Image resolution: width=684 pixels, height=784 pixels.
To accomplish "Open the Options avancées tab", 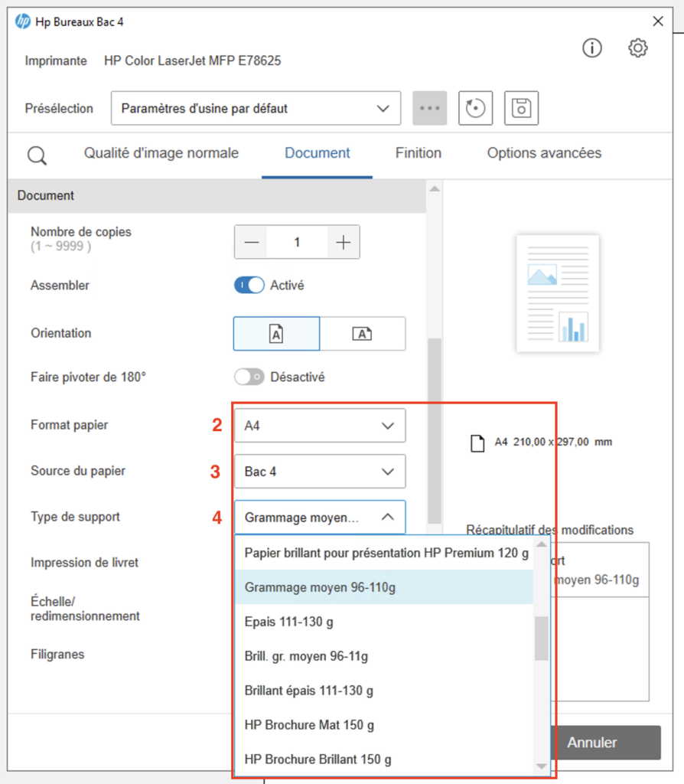I will coord(544,153).
